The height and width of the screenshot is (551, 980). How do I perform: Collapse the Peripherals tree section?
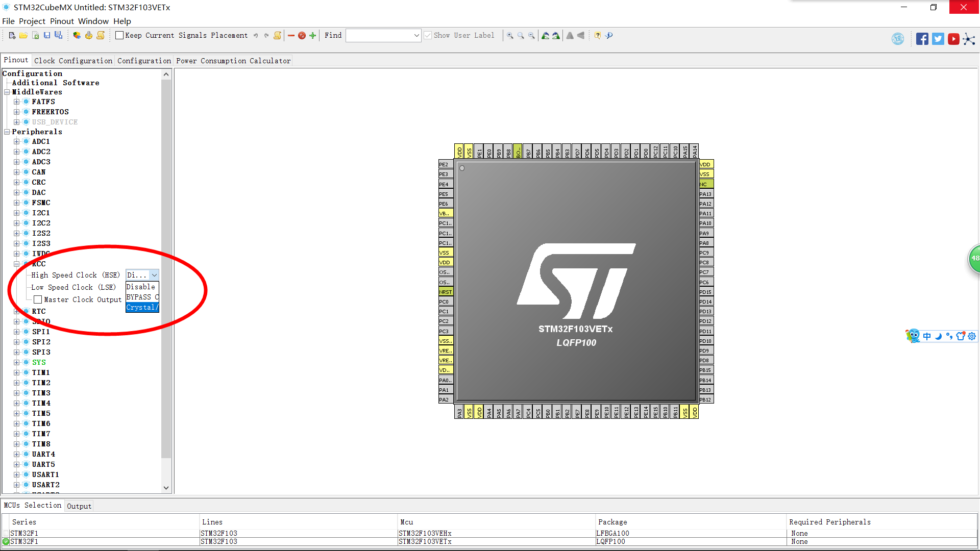pos(7,132)
